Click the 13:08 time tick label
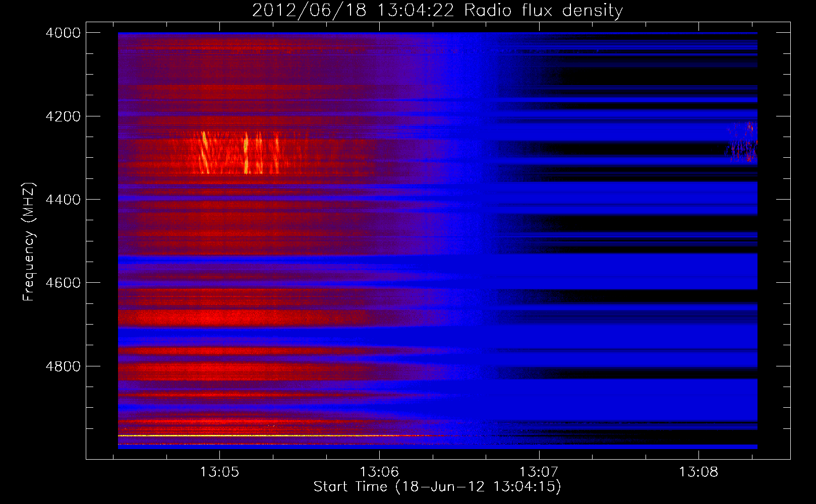The image size is (816, 504). 698,472
